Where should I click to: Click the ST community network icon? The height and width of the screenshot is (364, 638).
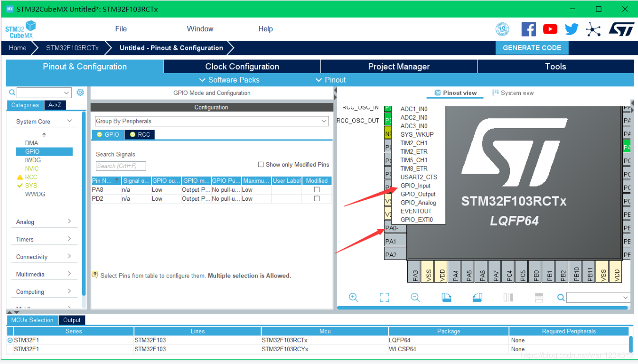pyautogui.click(x=593, y=29)
